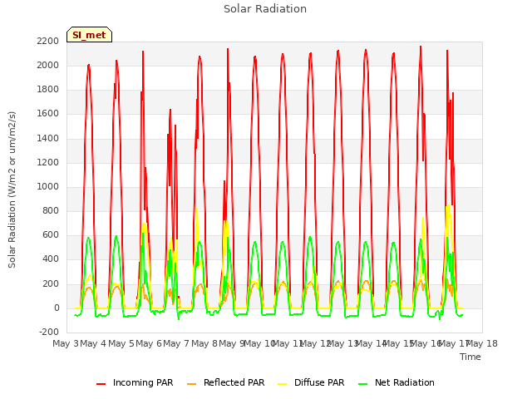Click the May 6 x-axis tick label
The image size is (532, 399).
(149, 343)
